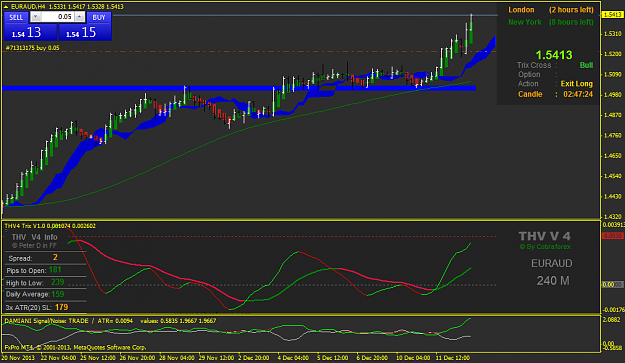Click the SELL button

pyautogui.click(x=16, y=17)
